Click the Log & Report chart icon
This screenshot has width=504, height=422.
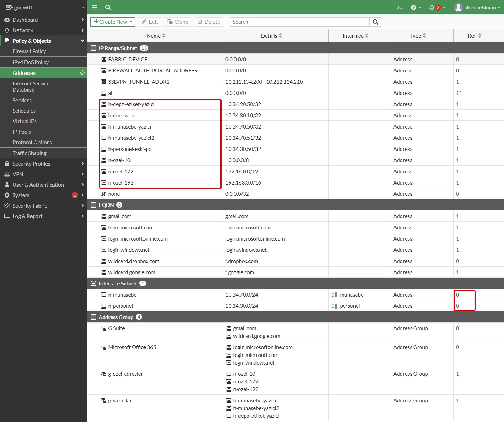tap(7, 216)
